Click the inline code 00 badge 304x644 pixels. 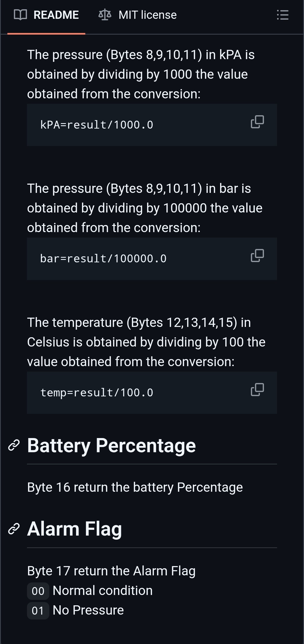38,591
